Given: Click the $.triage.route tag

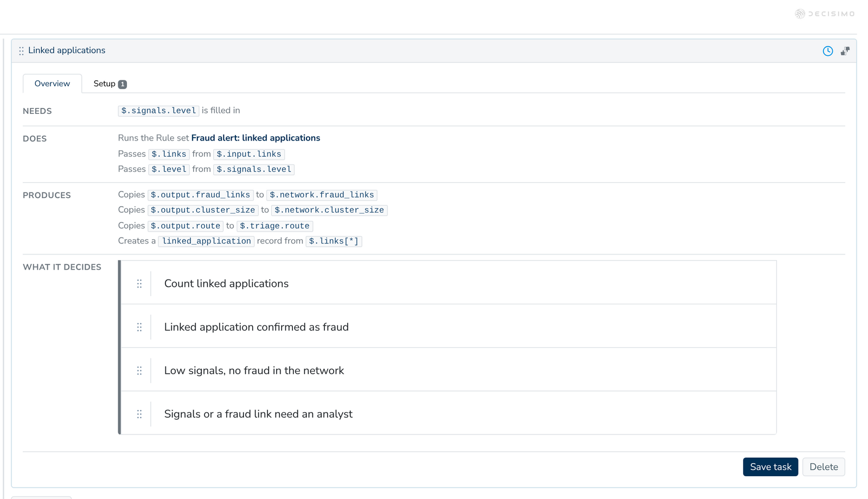Looking at the screenshot, I should pos(275,226).
